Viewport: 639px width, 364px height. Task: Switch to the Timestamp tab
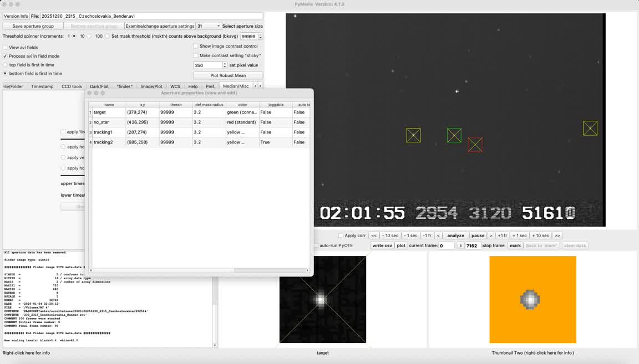tap(42, 86)
